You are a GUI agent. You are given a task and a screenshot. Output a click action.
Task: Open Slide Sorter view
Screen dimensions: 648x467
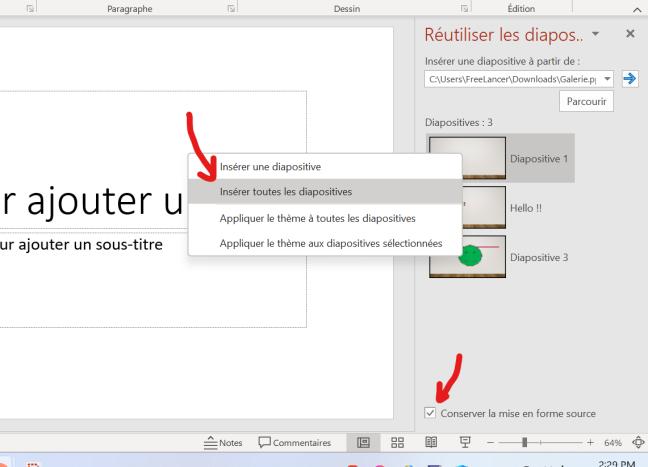click(x=397, y=443)
